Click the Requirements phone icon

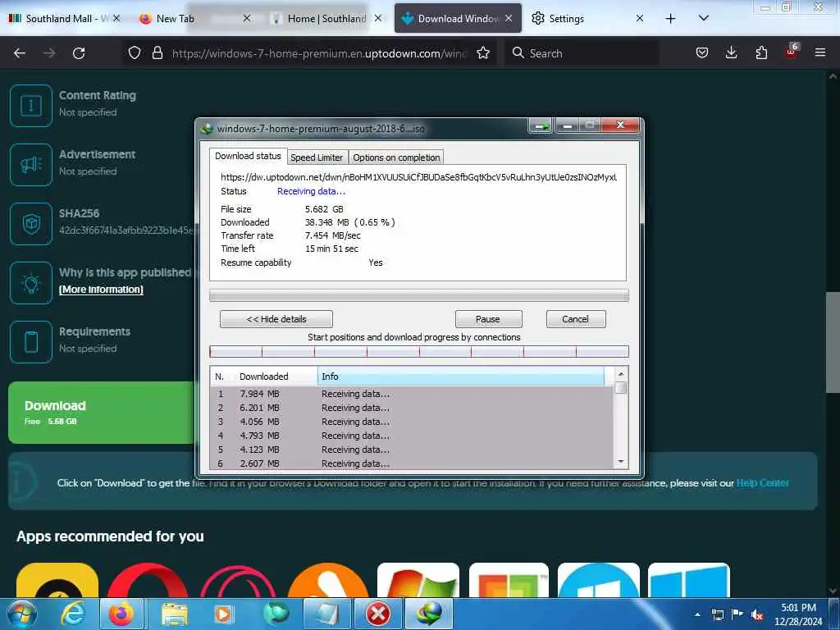31,342
